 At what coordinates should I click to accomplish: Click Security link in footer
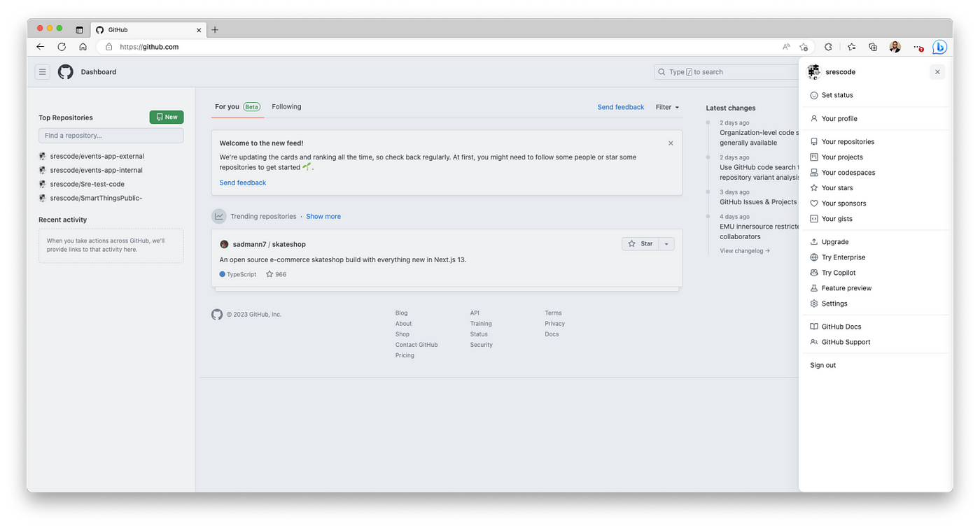[482, 345]
